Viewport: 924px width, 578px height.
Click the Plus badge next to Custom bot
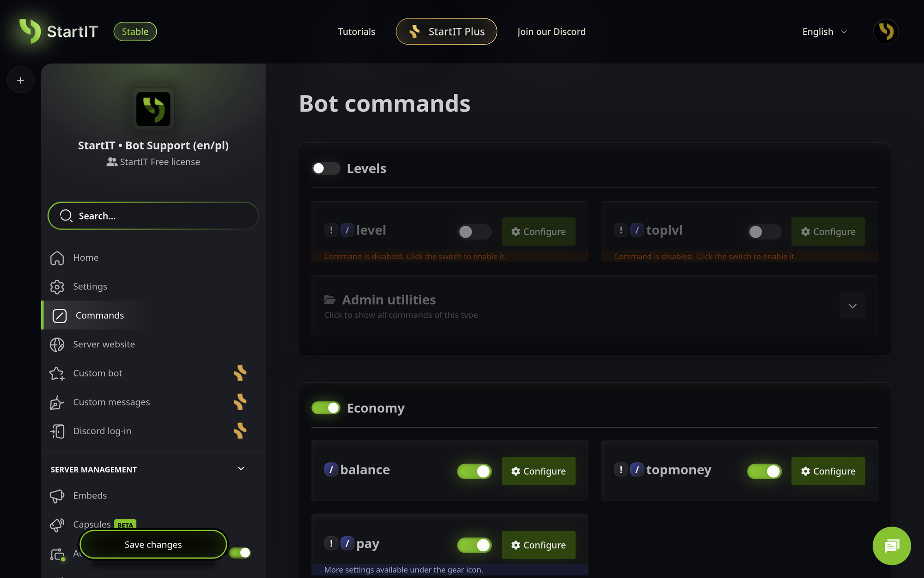tap(240, 373)
